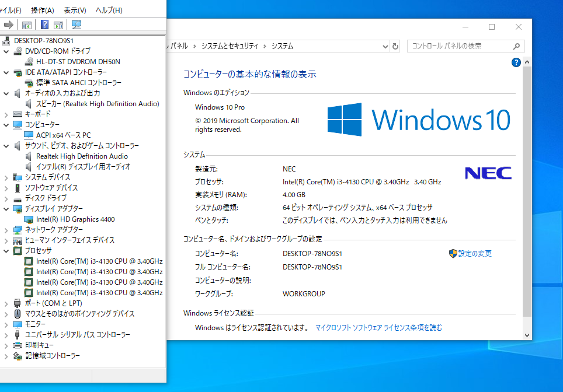Click the scan for hardware changes monitor icon
The image size is (563, 392).
pos(77,24)
